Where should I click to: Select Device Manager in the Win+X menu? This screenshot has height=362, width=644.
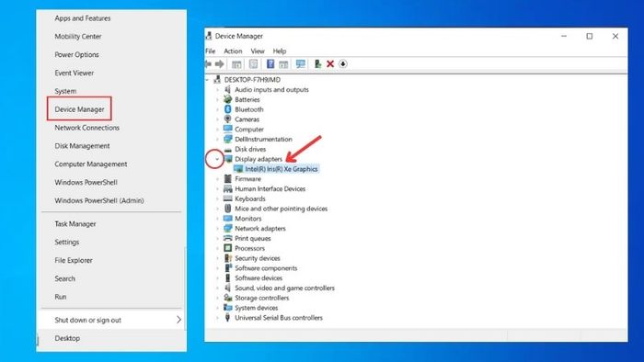pos(79,109)
